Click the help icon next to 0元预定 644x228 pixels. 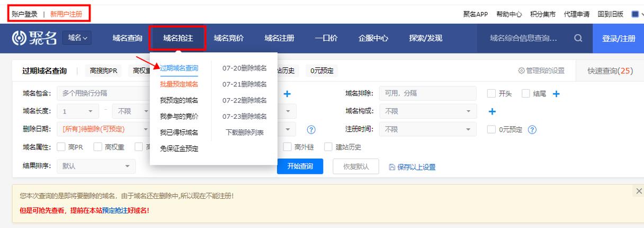[x=532, y=129]
